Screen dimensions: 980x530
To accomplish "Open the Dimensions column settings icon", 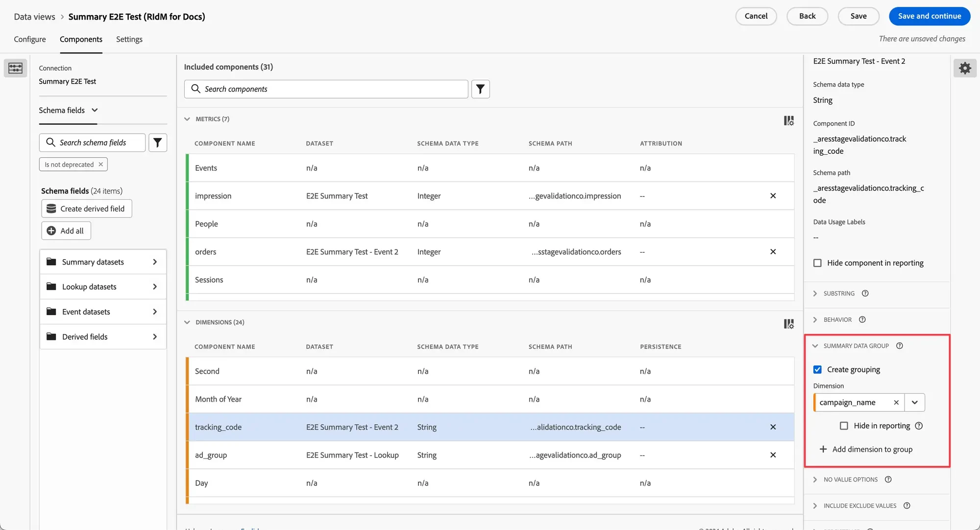I will pos(788,324).
